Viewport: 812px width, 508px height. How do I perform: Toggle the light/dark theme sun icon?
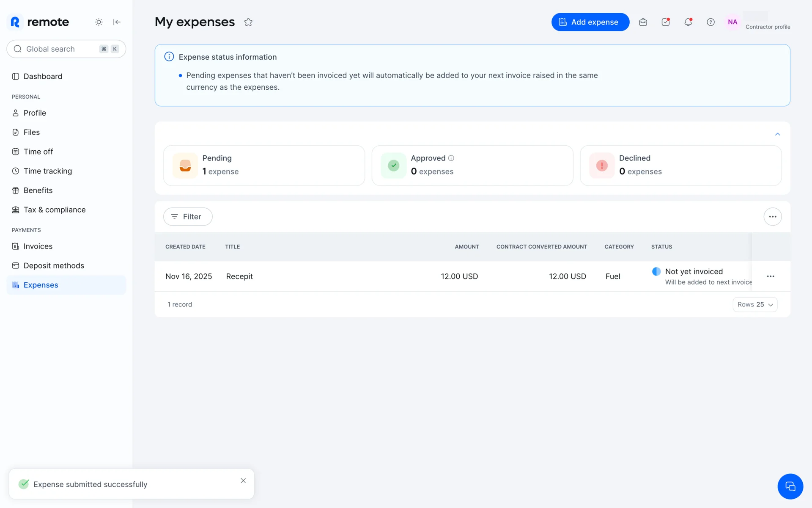[x=99, y=22]
